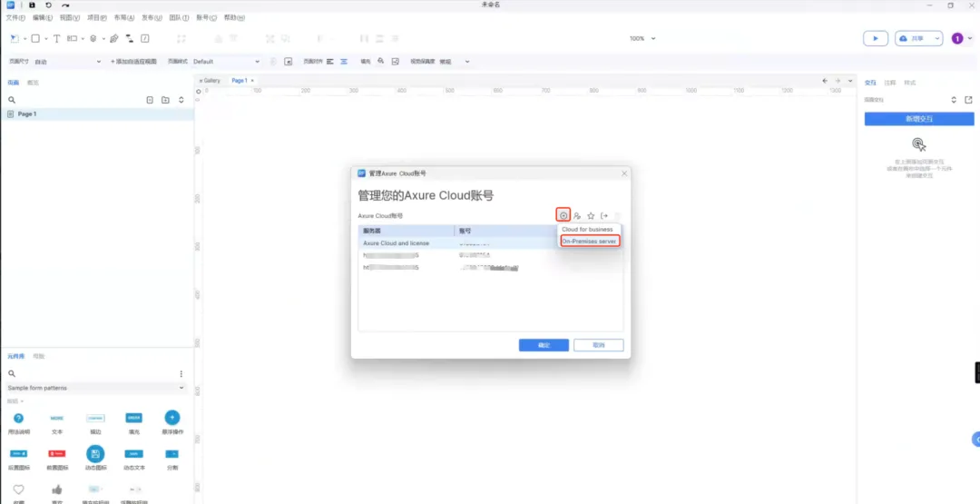This screenshot has height=504, width=980.
Task: Open the 账号(C) menu
Action: tap(206, 17)
